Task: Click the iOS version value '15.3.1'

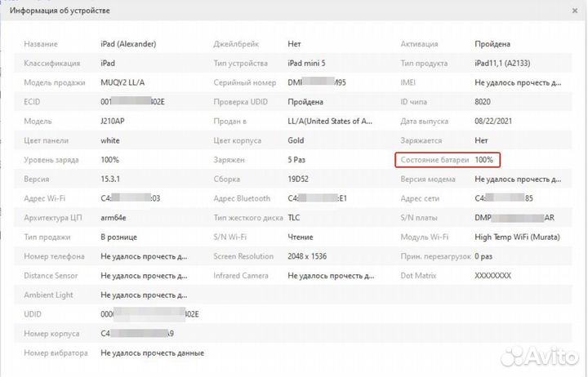Action: coord(110,180)
